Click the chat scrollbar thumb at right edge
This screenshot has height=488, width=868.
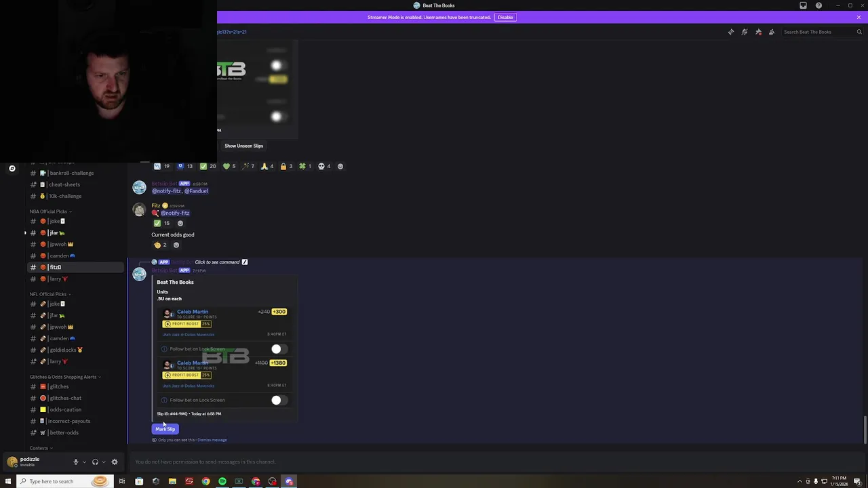[865, 430]
